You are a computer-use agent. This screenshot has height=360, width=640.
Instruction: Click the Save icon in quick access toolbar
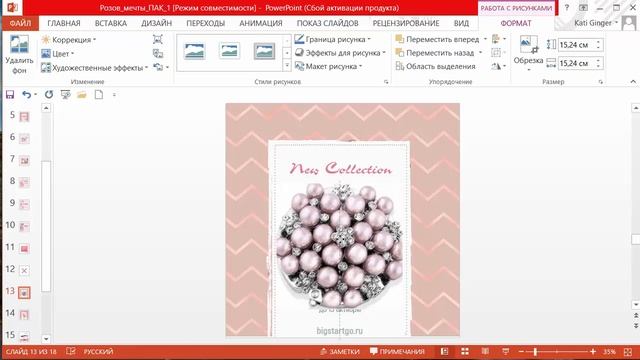[10, 95]
